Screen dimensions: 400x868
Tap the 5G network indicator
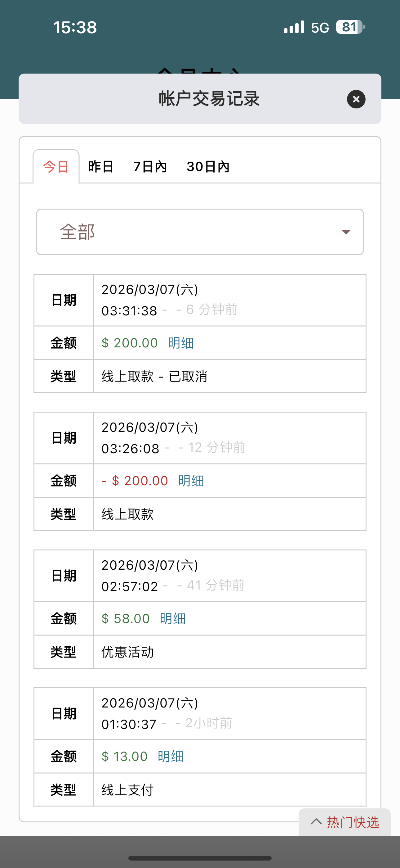[x=320, y=28]
